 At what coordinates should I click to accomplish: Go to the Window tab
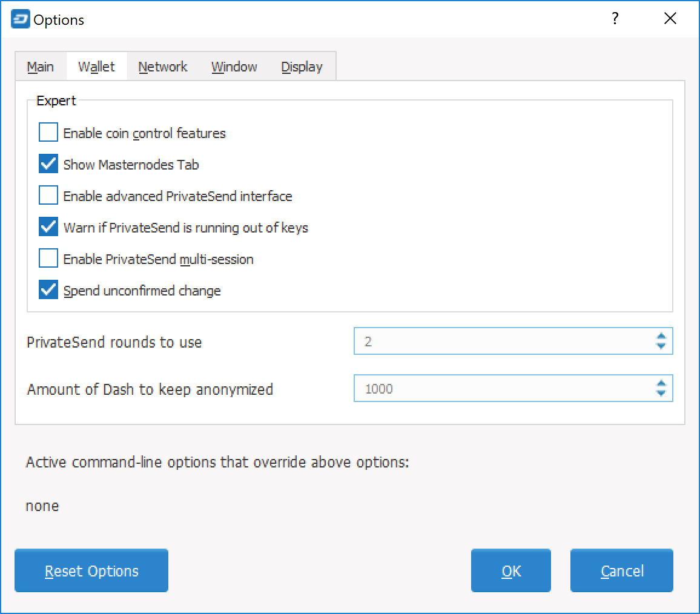pos(234,67)
